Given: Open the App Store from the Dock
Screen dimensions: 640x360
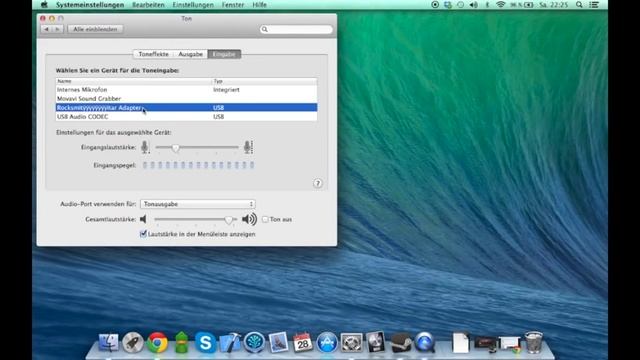Looking at the screenshot, I should (327, 342).
